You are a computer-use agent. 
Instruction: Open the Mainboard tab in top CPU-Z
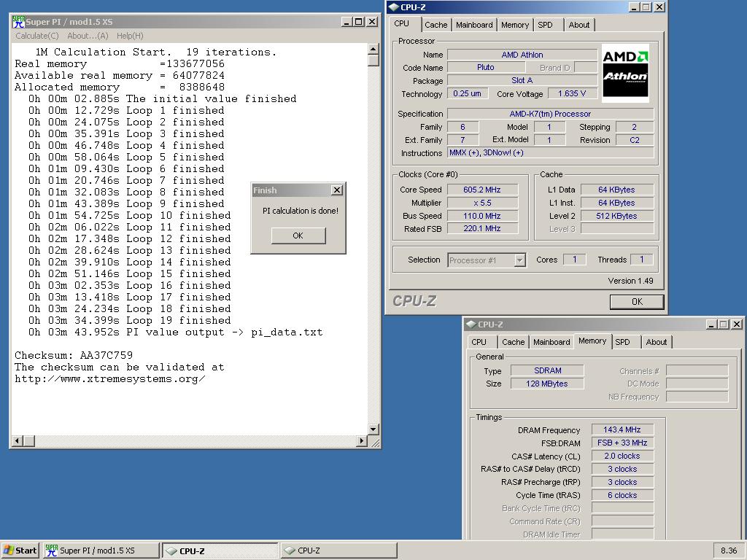pyautogui.click(x=474, y=25)
